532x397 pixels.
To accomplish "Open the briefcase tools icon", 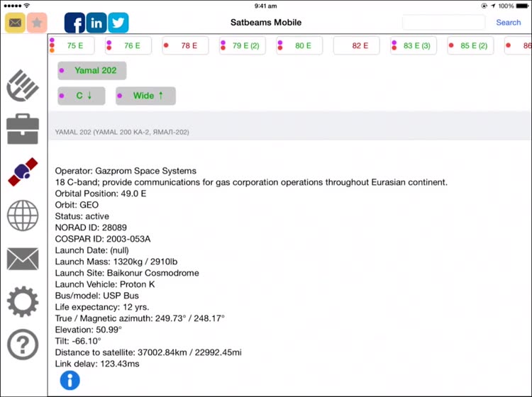I will point(23,129).
